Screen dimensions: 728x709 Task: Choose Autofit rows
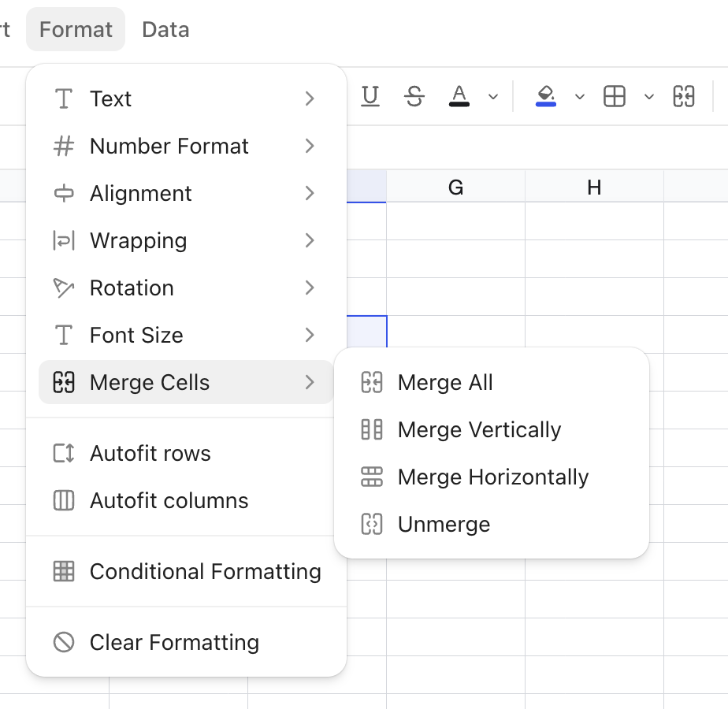(186, 453)
